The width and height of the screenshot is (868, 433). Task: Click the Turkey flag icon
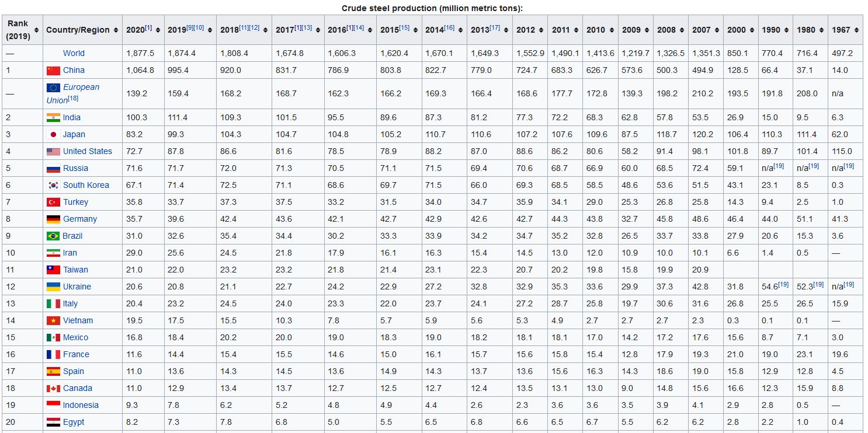pos(54,202)
